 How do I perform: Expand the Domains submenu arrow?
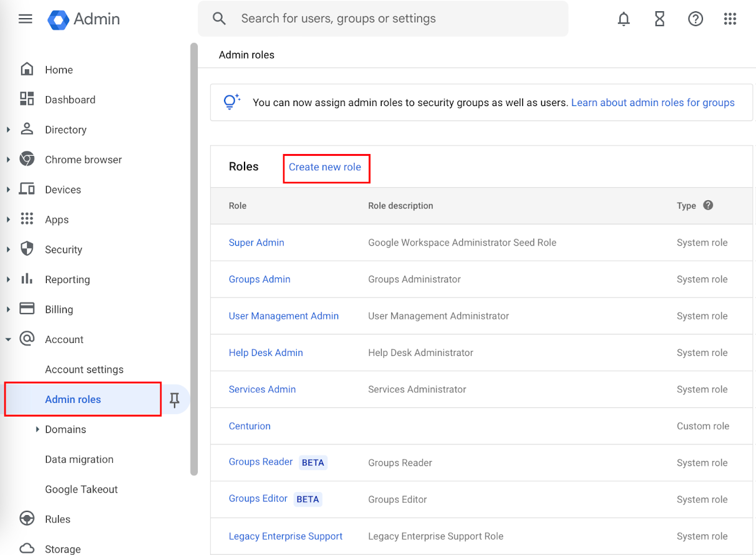pyautogui.click(x=37, y=429)
